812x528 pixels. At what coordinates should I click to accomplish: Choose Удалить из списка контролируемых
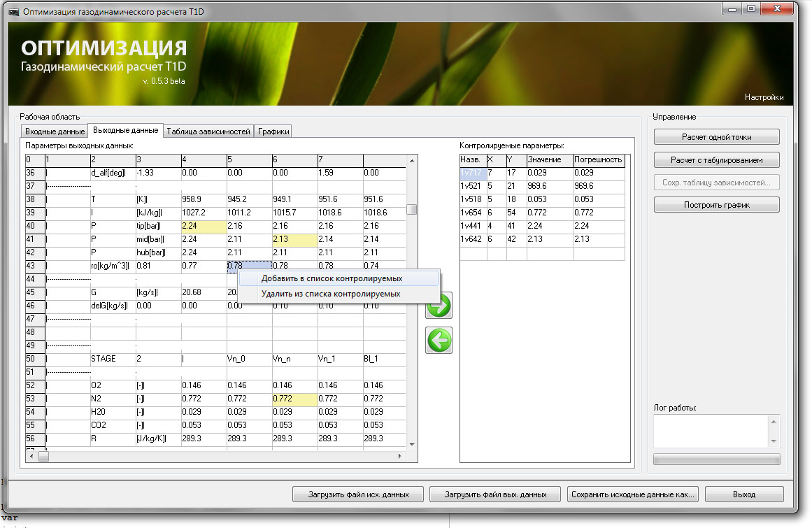pyautogui.click(x=339, y=294)
